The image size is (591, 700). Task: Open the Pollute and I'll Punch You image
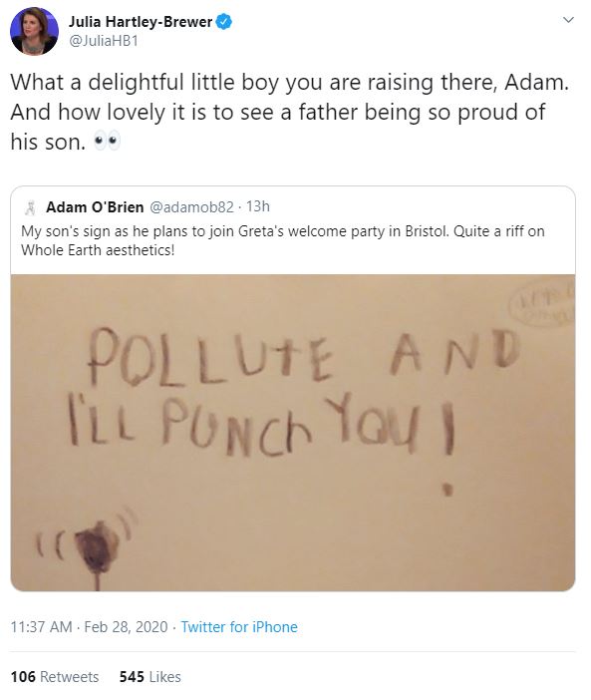tap(293, 433)
